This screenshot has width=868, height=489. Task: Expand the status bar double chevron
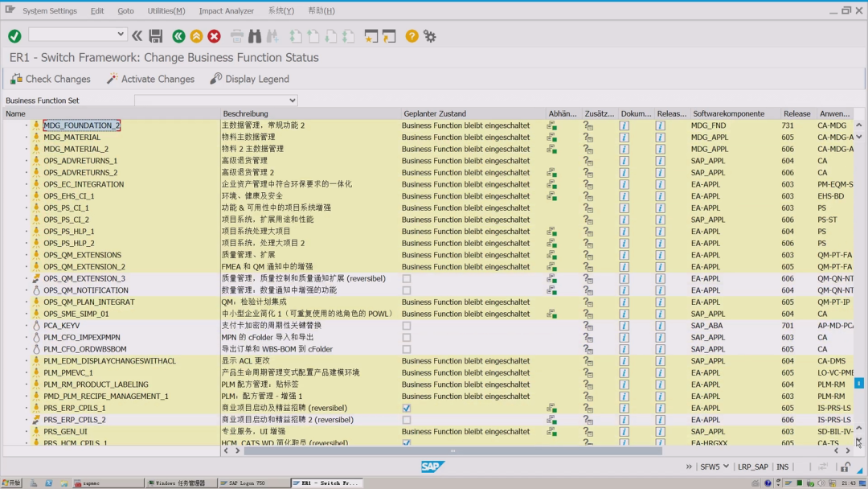click(x=689, y=466)
